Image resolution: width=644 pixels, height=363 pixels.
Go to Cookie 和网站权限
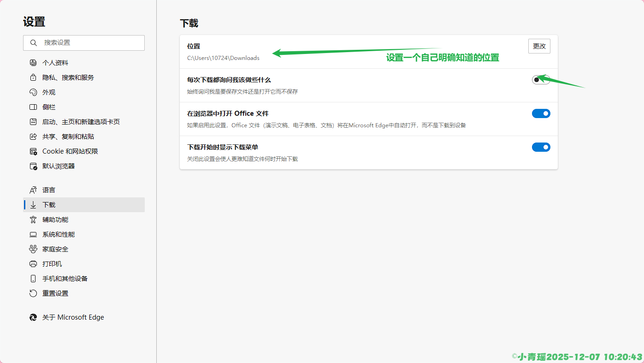pos(84,151)
